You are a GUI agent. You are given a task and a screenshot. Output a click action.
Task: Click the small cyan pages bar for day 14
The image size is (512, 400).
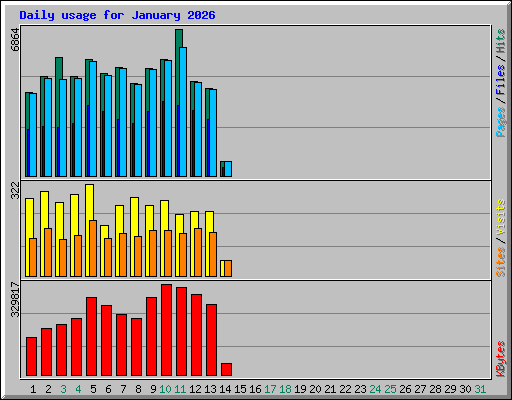[x=228, y=169]
